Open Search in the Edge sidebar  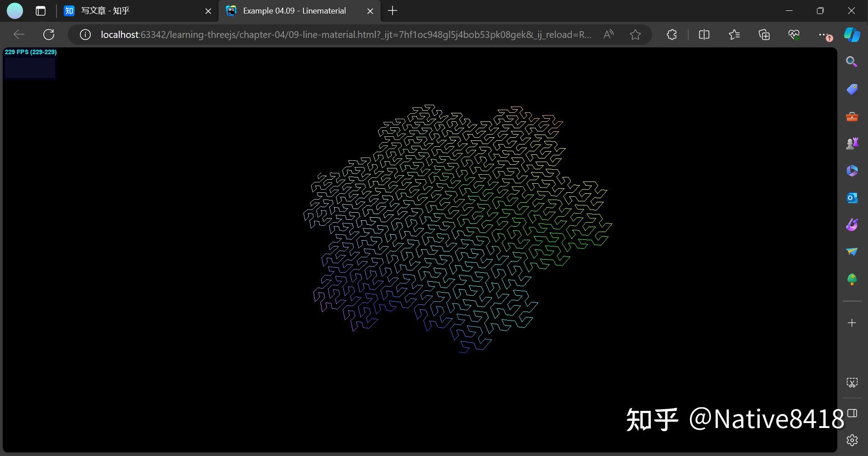pos(852,62)
